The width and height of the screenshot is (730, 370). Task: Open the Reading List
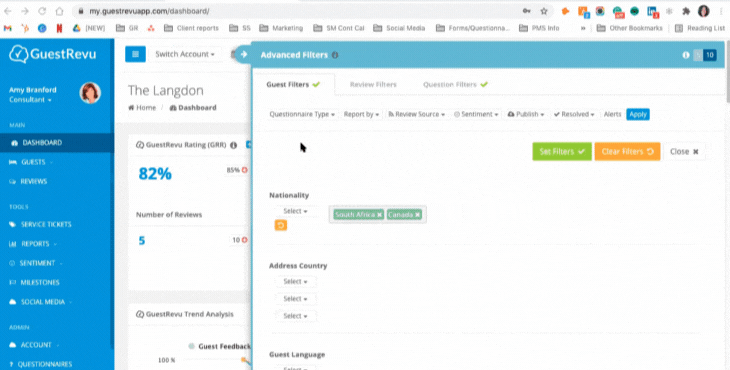coord(700,28)
